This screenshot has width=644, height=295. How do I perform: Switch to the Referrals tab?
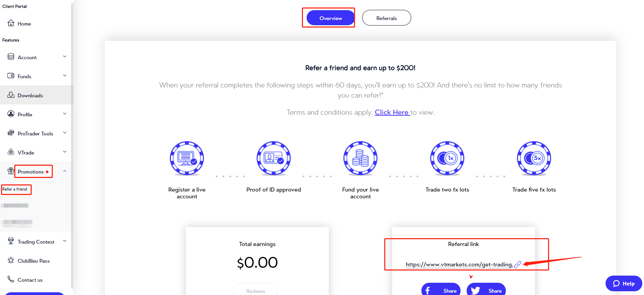pyautogui.click(x=386, y=18)
